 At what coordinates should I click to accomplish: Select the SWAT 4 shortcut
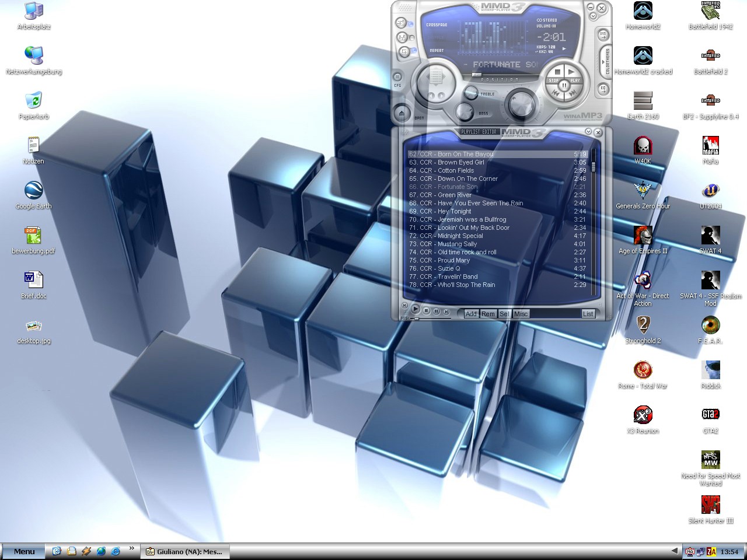[x=711, y=240]
